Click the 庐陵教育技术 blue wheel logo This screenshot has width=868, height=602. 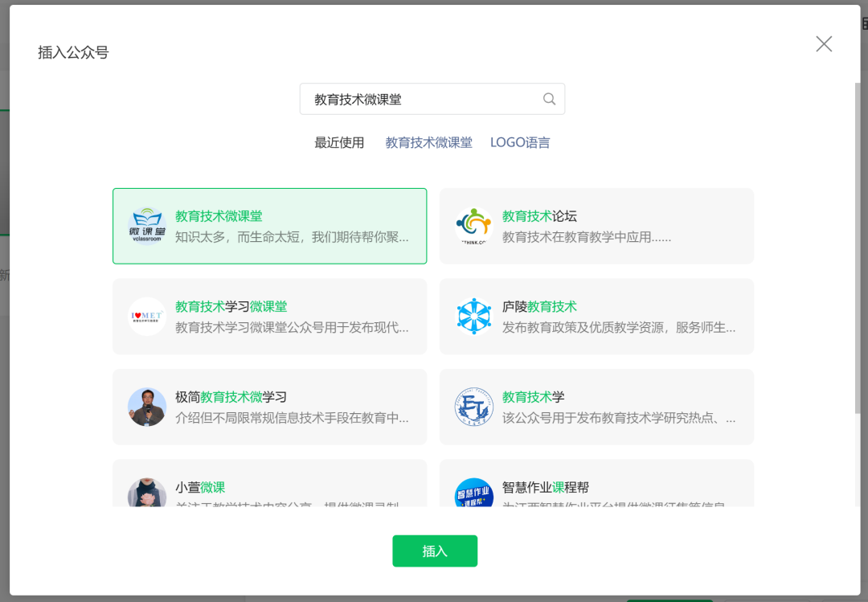tap(473, 317)
